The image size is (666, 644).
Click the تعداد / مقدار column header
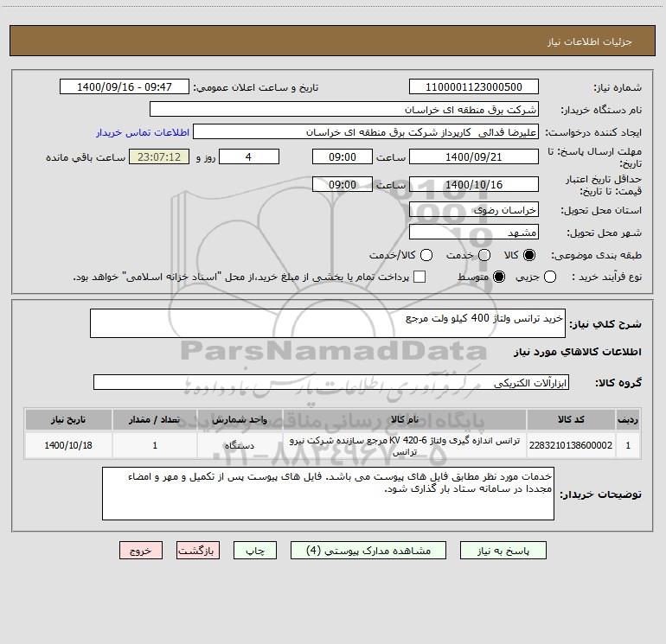click(x=155, y=419)
